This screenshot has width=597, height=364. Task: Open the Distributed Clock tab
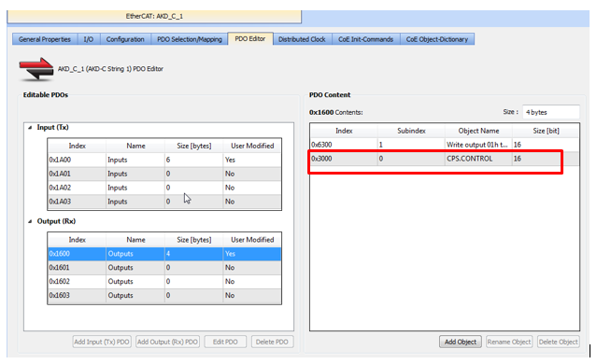point(302,39)
